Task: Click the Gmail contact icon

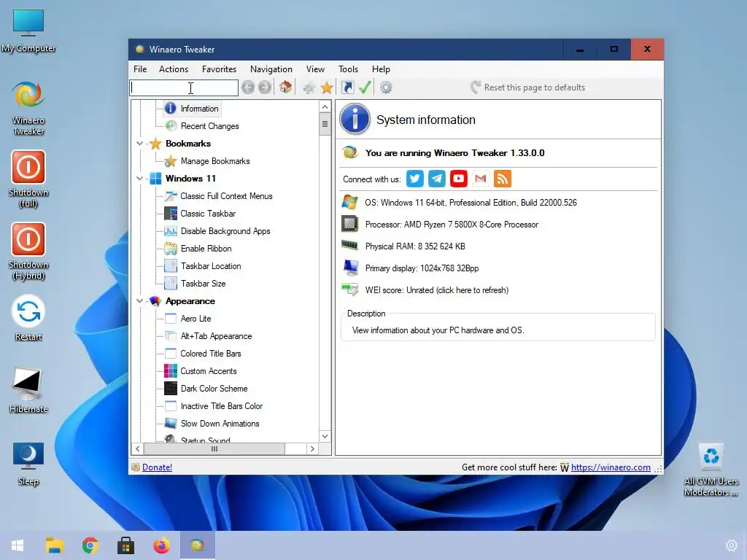Action: [481, 179]
